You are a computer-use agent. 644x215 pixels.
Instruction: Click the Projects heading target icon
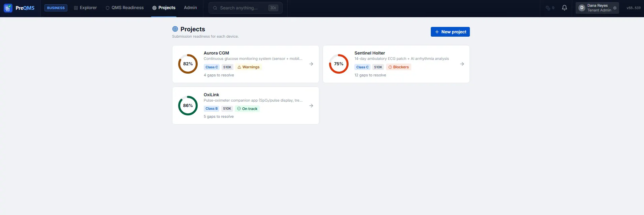(x=175, y=29)
